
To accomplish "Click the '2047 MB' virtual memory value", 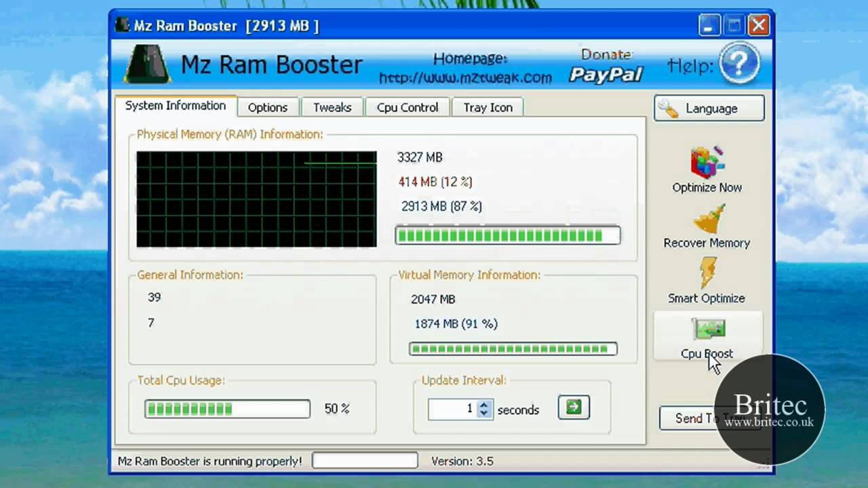I will [433, 299].
